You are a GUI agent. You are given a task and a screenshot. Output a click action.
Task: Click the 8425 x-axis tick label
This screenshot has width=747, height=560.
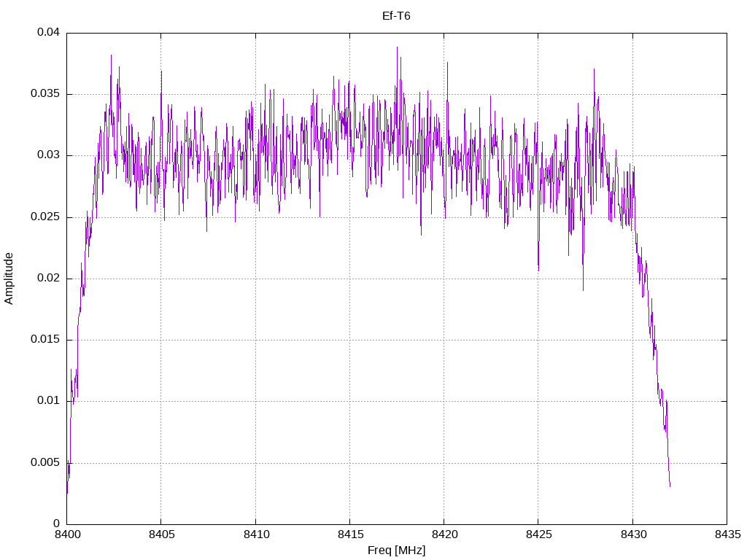(539, 534)
